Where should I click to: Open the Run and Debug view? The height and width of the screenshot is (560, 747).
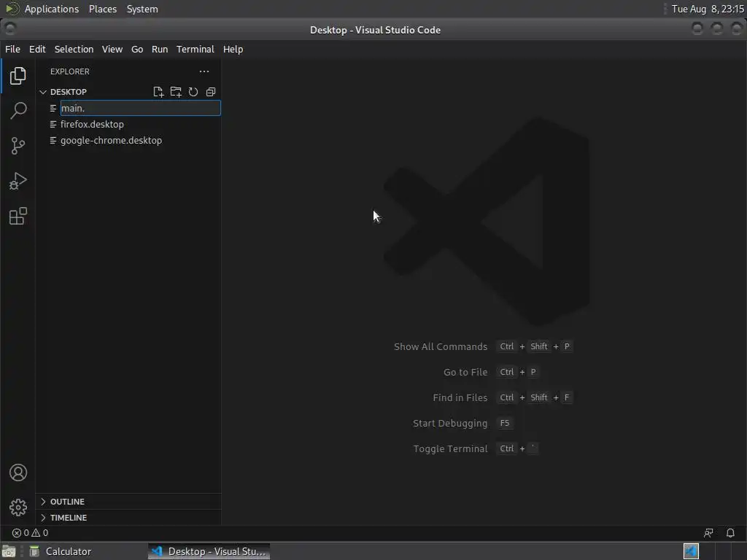point(18,181)
